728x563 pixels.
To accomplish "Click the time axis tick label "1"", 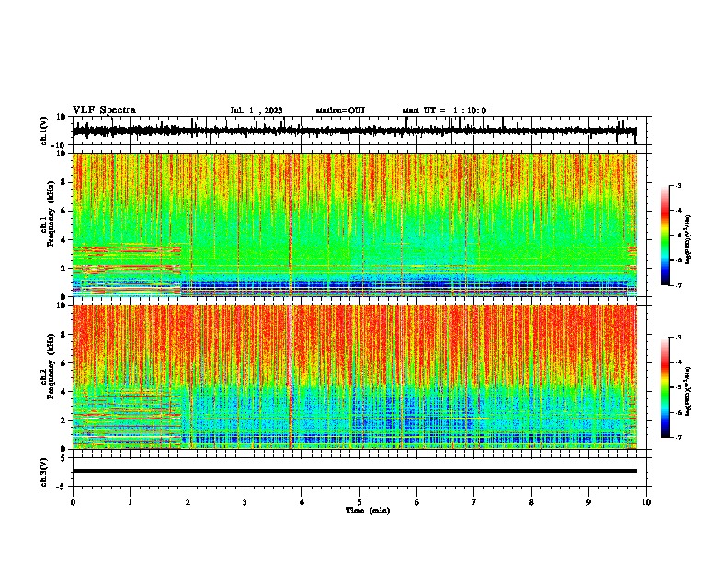I will [130, 502].
